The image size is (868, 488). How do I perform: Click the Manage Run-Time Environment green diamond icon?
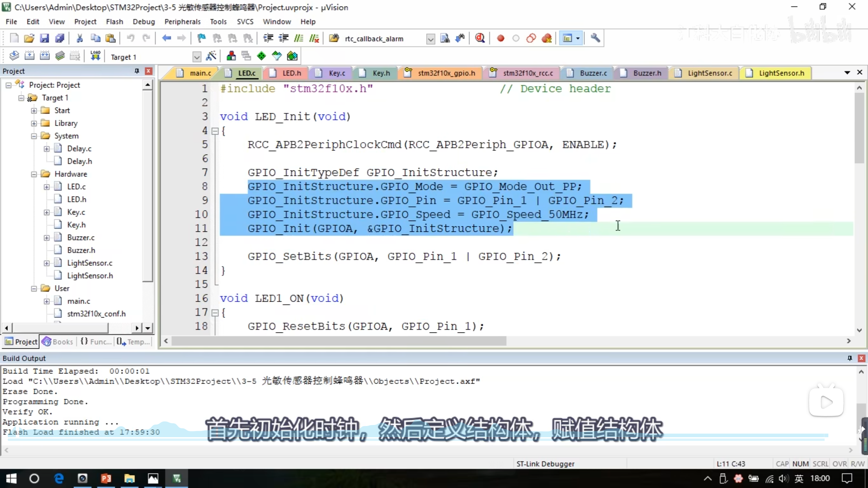pos(261,56)
